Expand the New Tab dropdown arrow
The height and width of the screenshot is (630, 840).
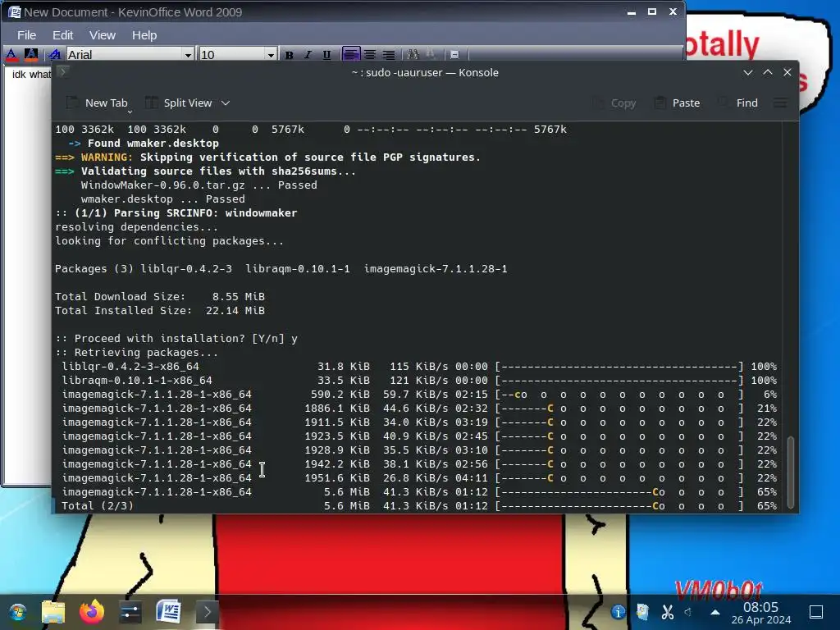coord(130,112)
